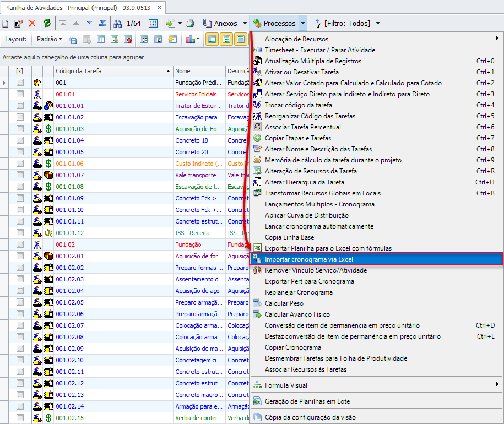Screen dimensions: 504x424
Task: Click the Processos dropdown arrow
Action: click(303, 23)
